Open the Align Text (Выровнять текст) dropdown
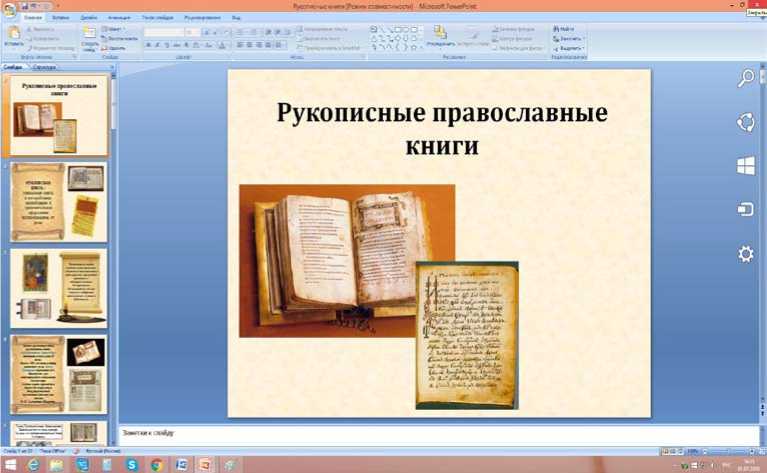The width and height of the screenshot is (767, 473). [x=319, y=39]
